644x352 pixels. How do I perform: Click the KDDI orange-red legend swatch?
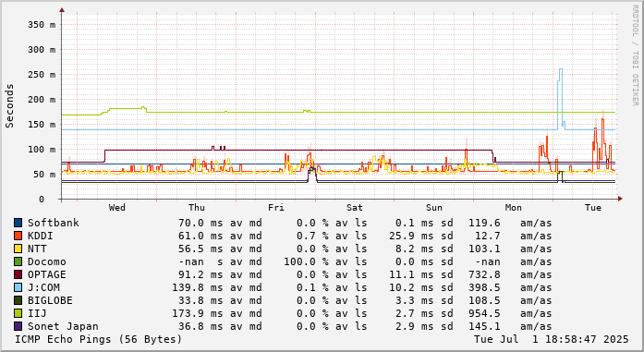[18, 236]
